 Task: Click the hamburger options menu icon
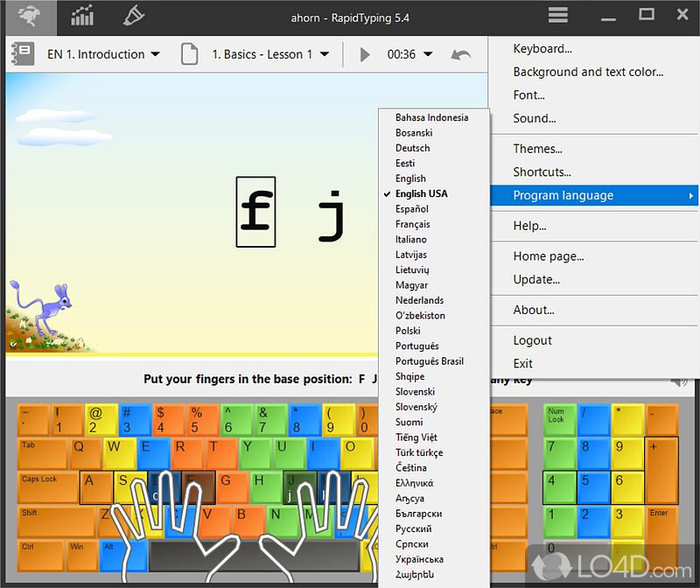click(558, 16)
